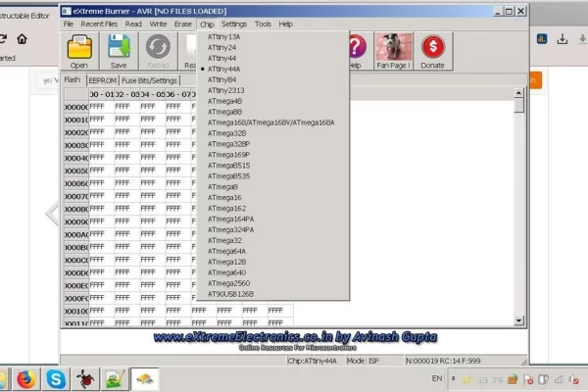Open the Tools menu
The height and width of the screenshot is (392, 588).
coord(263,24)
